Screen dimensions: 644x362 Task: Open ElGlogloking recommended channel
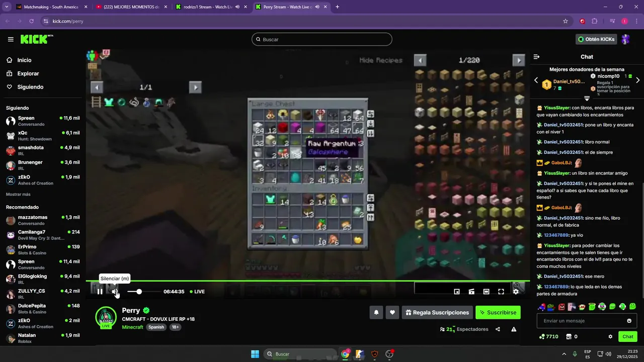[43, 279]
